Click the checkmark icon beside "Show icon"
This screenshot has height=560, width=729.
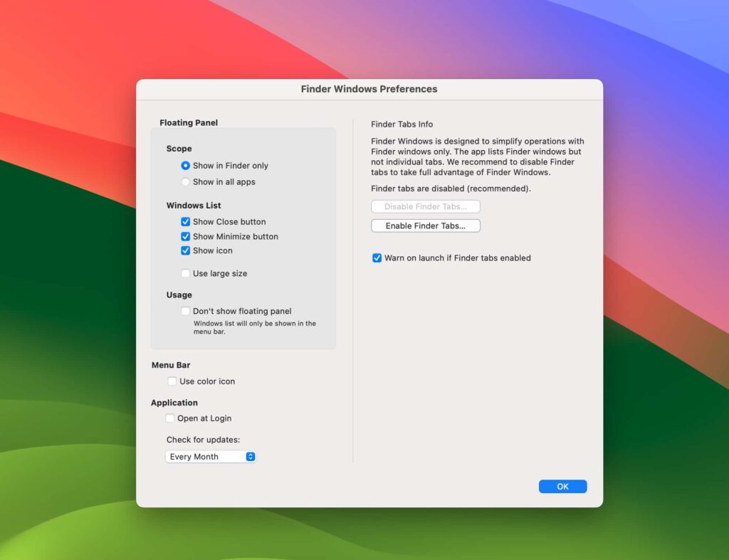tap(185, 250)
